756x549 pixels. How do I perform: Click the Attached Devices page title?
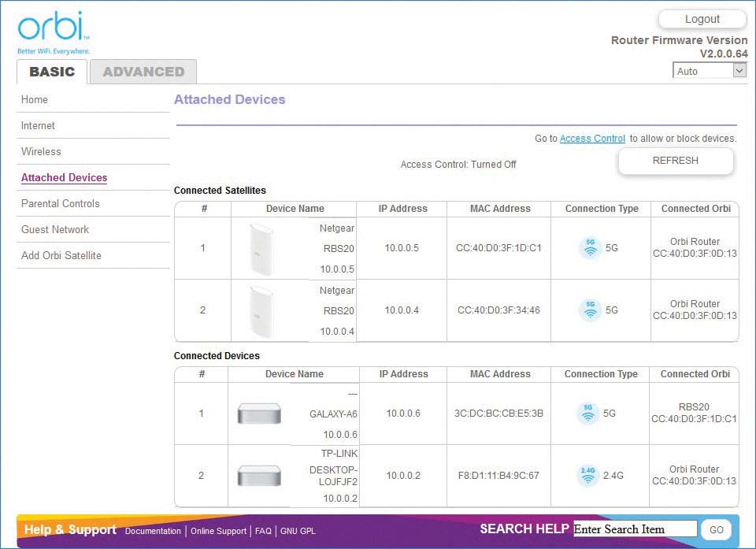coord(229,99)
